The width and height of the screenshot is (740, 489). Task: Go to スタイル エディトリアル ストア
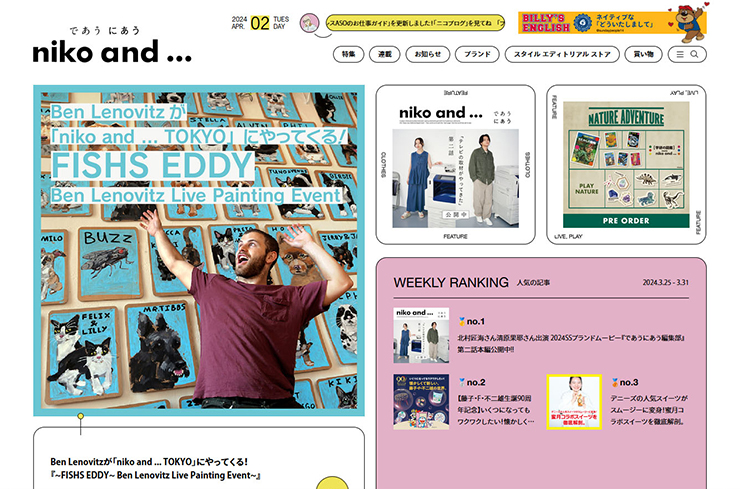click(x=562, y=54)
